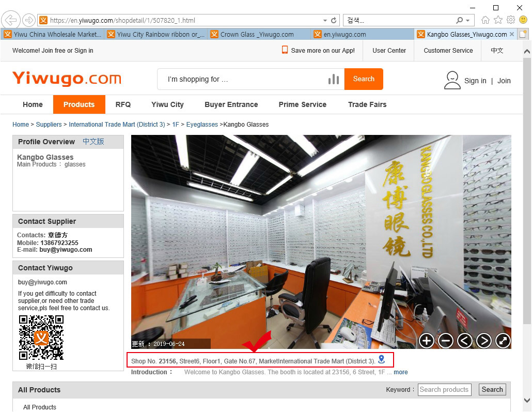Switch to en.yiwugo.com tab
Viewport: 532px width, 412px height.
(363, 34)
